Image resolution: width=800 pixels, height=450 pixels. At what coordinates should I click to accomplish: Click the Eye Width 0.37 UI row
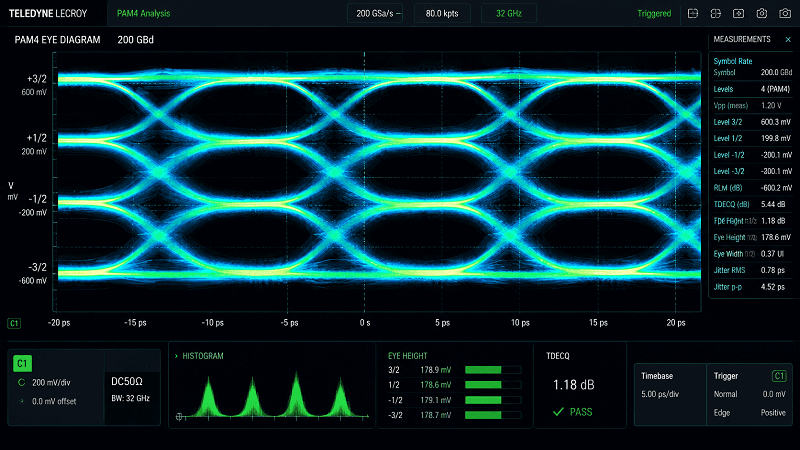752,254
